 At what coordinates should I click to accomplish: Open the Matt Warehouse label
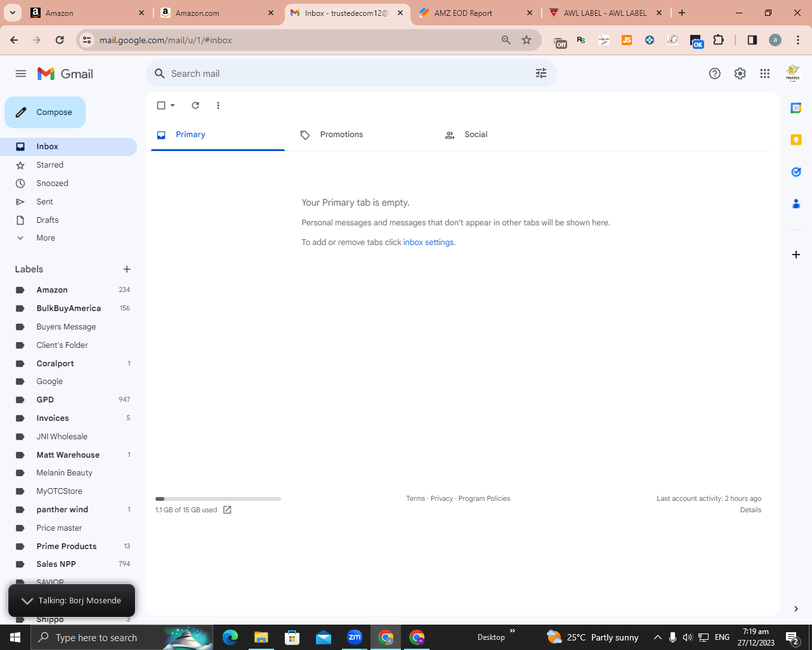pos(69,455)
